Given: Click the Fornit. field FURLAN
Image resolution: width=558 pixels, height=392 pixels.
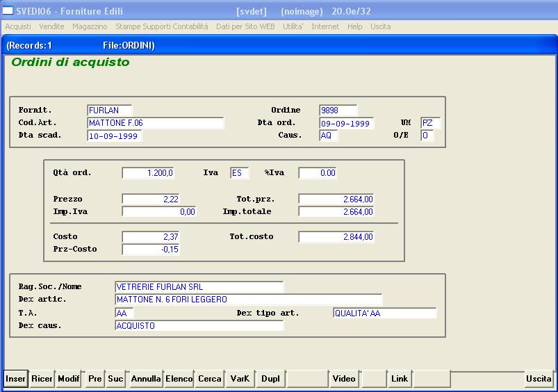Looking at the screenshot, I should click(110, 111).
